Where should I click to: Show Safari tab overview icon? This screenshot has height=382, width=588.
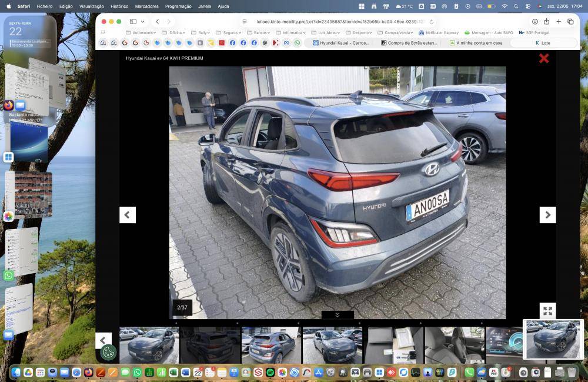(x=570, y=21)
